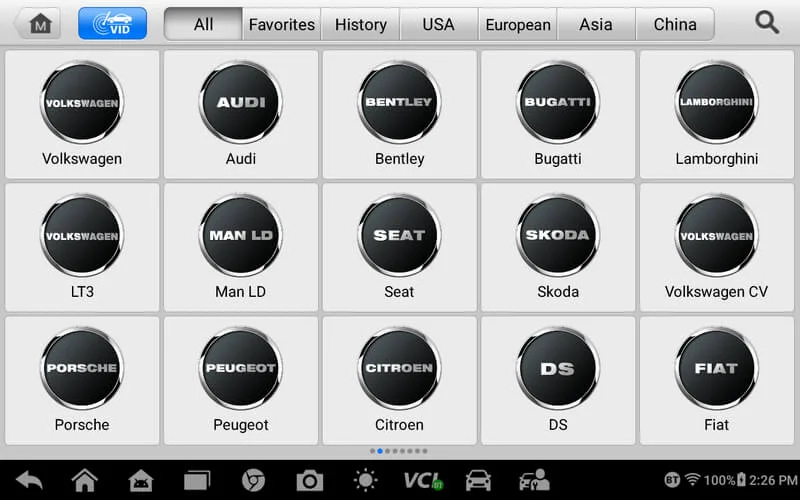800x500 pixels.
Task: Tap the VCI connection status icon
Action: [x=423, y=481]
